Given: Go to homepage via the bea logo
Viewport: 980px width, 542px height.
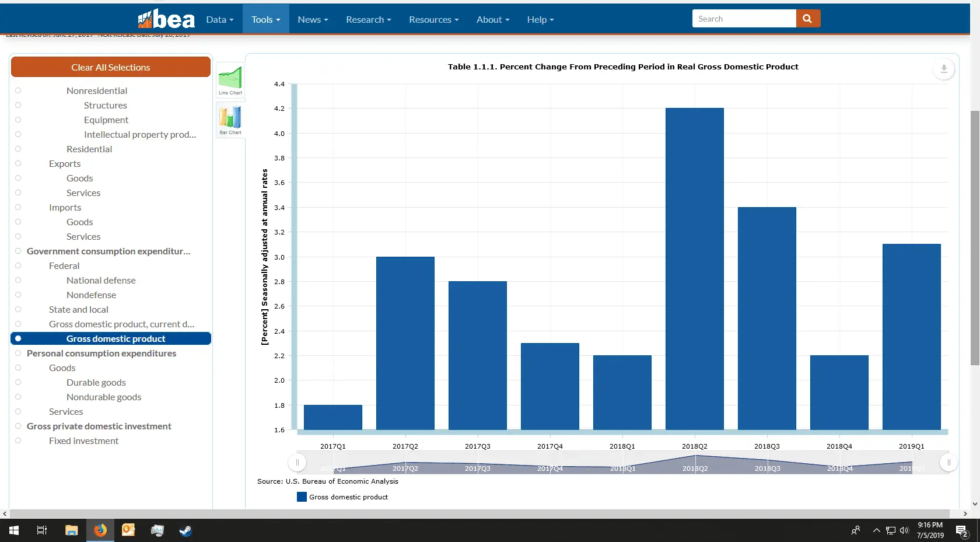Looking at the screenshot, I should pyautogui.click(x=166, y=19).
